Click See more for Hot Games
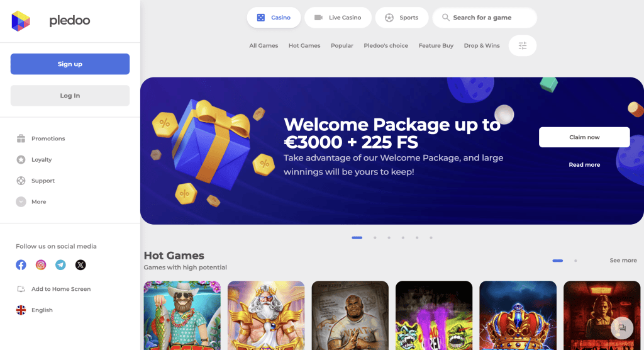The width and height of the screenshot is (644, 350). point(623,261)
